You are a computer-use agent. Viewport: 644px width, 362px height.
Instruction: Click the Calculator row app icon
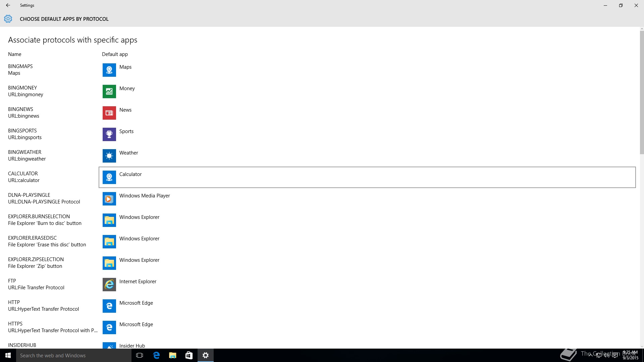(x=109, y=177)
